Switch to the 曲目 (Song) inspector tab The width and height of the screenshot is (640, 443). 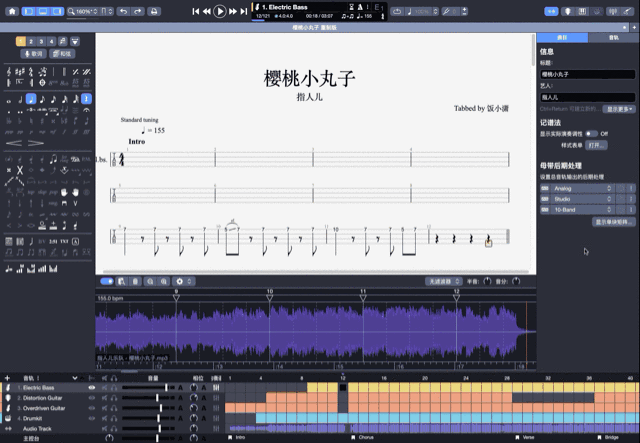[x=562, y=36]
